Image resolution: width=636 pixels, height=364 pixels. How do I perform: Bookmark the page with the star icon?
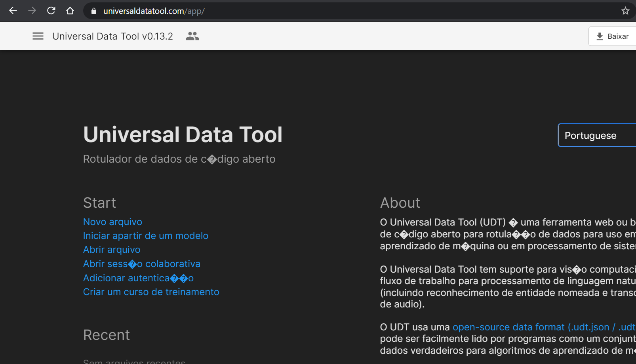click(625, 11)
